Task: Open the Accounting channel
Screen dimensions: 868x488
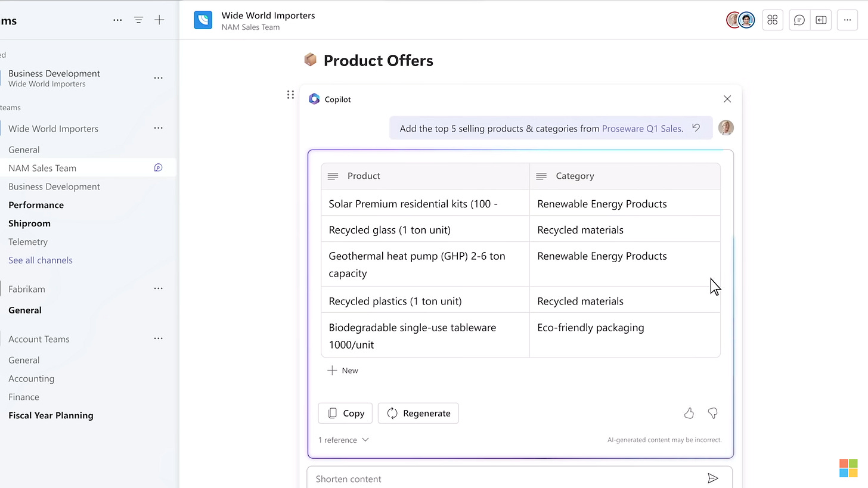Action: coord(31,379)
